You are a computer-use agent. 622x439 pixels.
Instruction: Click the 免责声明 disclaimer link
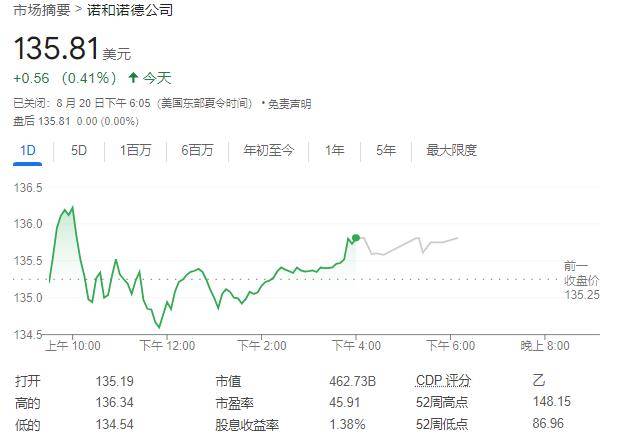289,104
